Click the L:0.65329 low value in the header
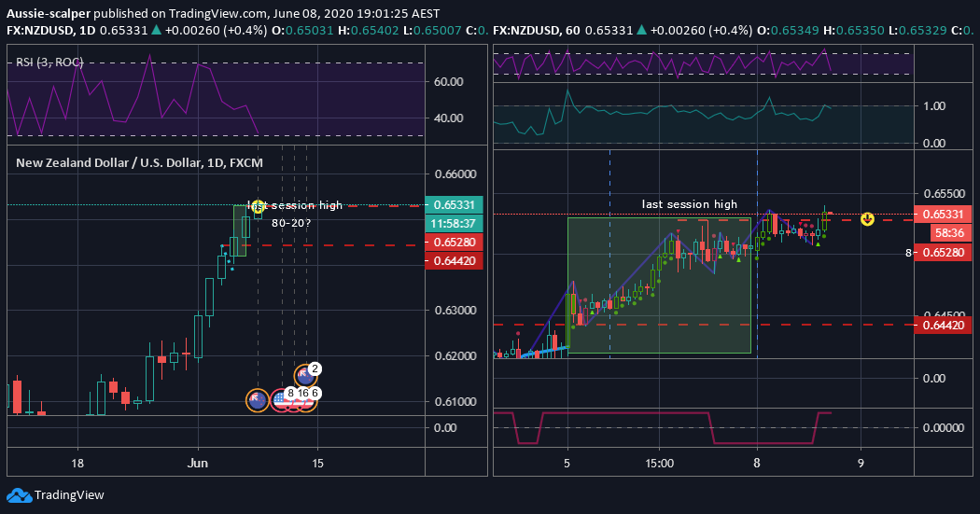The image size is (980, 514). 917,30
